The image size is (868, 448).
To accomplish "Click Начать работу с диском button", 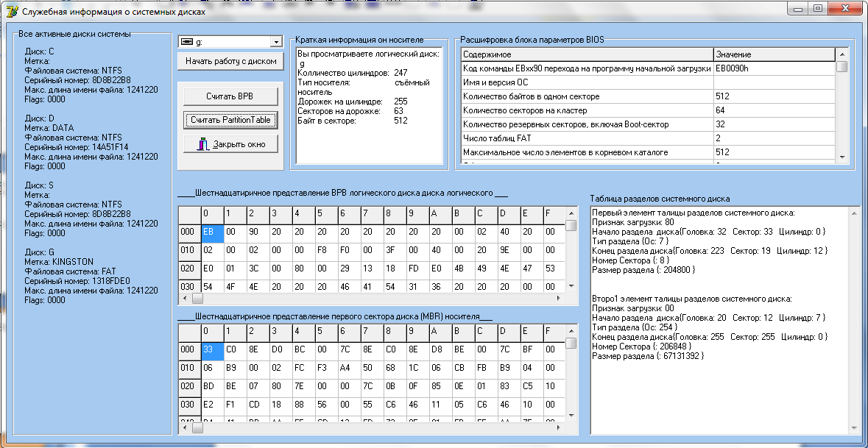I will [230, 61].
